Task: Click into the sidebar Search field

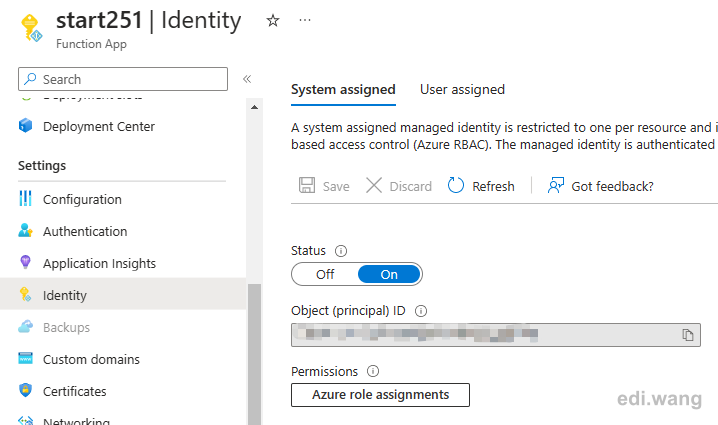Action: 123,79
